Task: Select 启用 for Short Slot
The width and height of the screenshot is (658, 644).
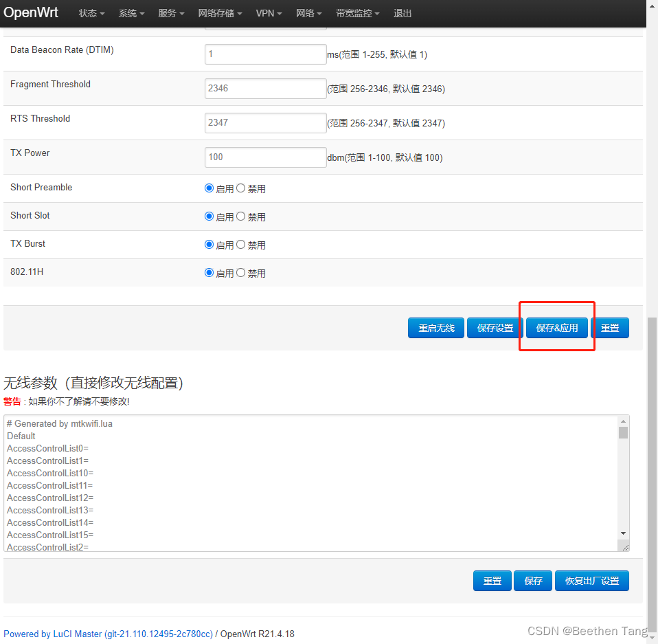Action: point(209,216)
